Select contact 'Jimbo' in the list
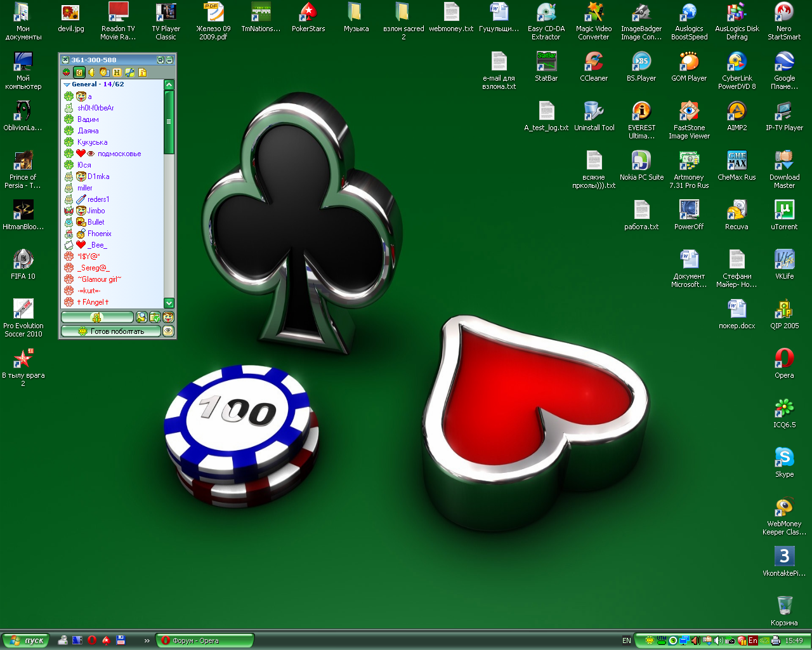Image resolution: width=812 pixels, height=650 pixels. click(96, 211)
